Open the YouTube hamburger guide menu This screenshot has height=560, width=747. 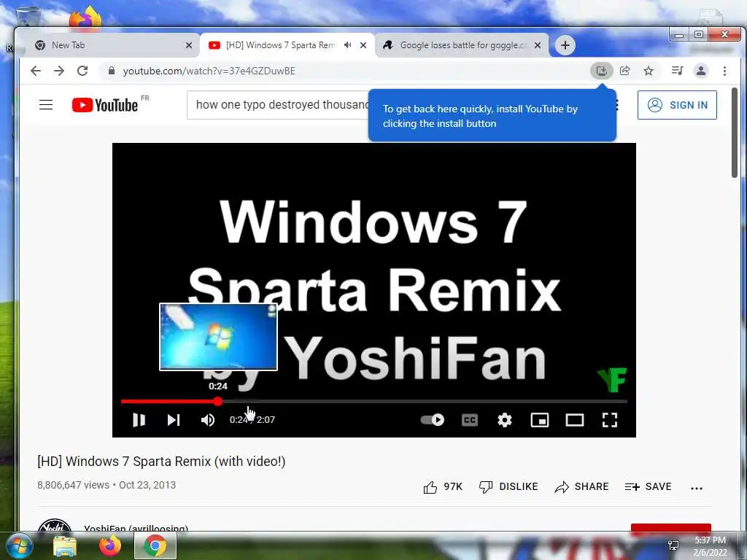pos(46,105)
